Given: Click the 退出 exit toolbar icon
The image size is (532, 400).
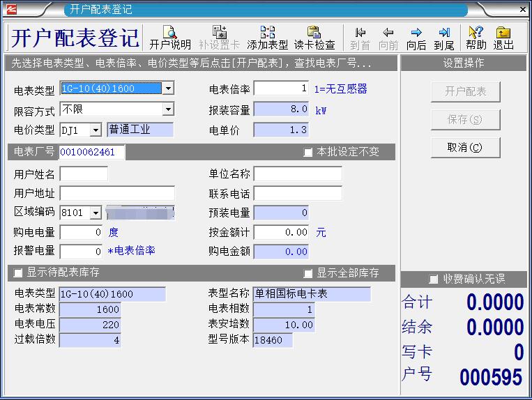Looking at the screenshot, I should pos(503,38).
